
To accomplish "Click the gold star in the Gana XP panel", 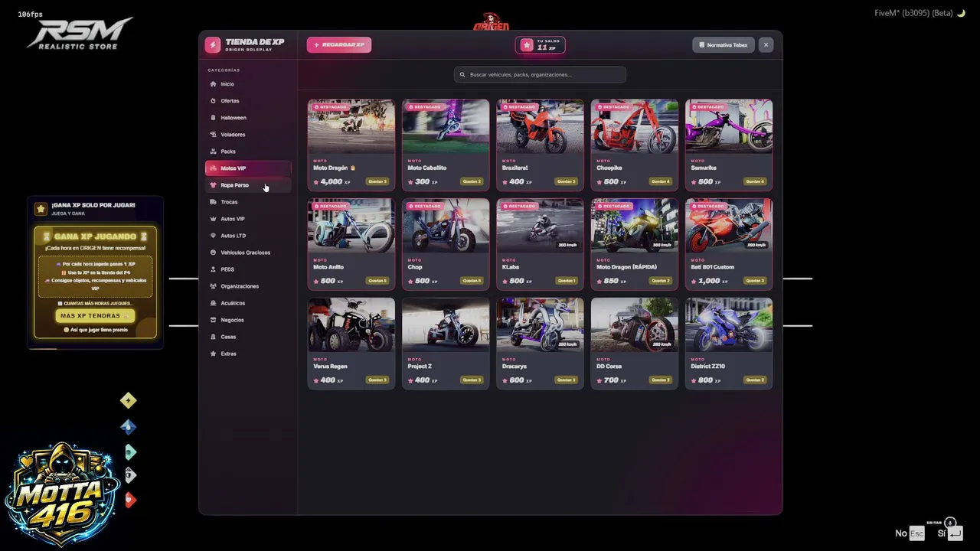I will [x=41, y=209].
